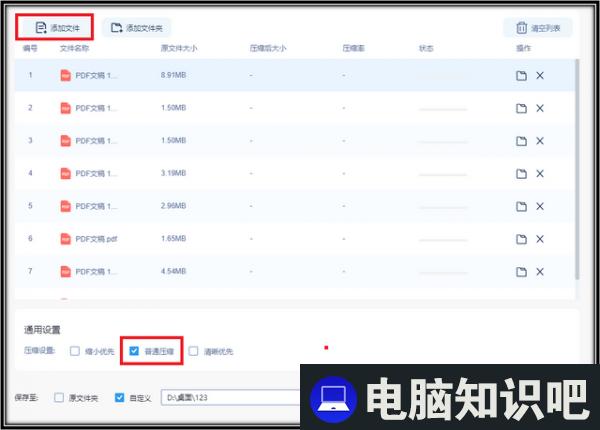Click the PDF file icon in row 2
This screenshot has height=430, width=600.
(x=65, y=108)
